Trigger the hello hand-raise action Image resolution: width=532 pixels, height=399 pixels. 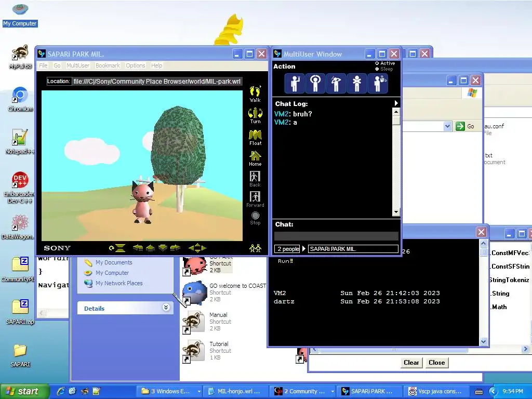[294, 83]
